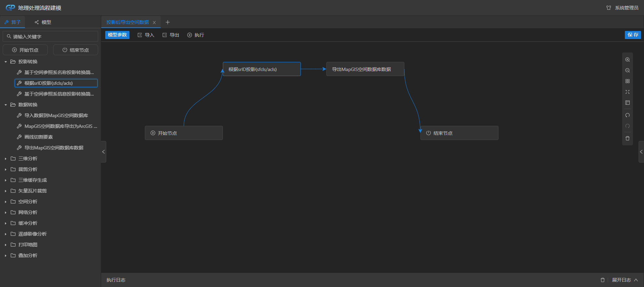Expand the 空间分析 folder
This screenshot has height=287, width=644.
(x=6, y=202)
